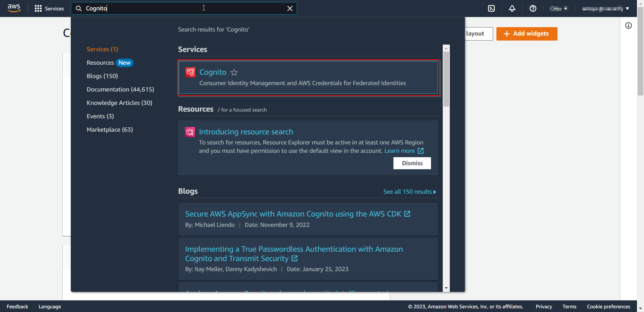644x312 pixels.
Task: Click external link icon on AppSync blog
Action: 407,214
